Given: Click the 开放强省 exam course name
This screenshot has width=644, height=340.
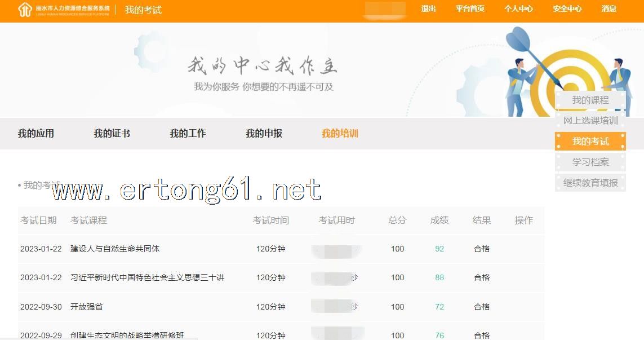Looking at the screenshot, I should click(86, 307).
